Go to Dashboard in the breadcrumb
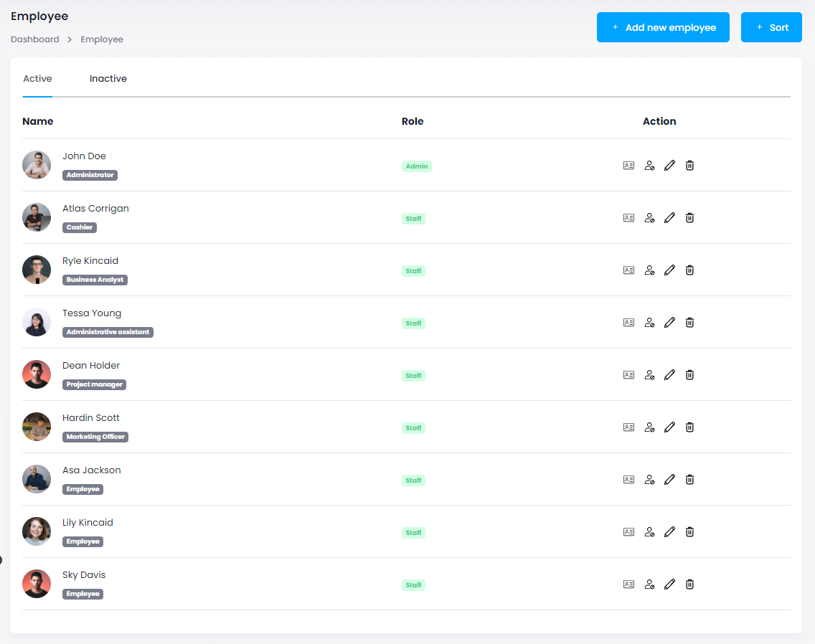The width and height of the screenshot is (815, 644). tap(35, 39)
